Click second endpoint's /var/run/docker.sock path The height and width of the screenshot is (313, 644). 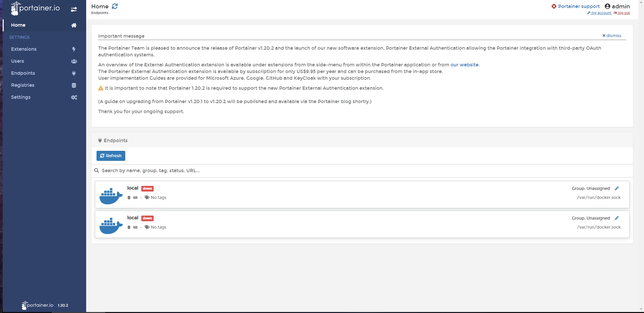click(599, 227)
